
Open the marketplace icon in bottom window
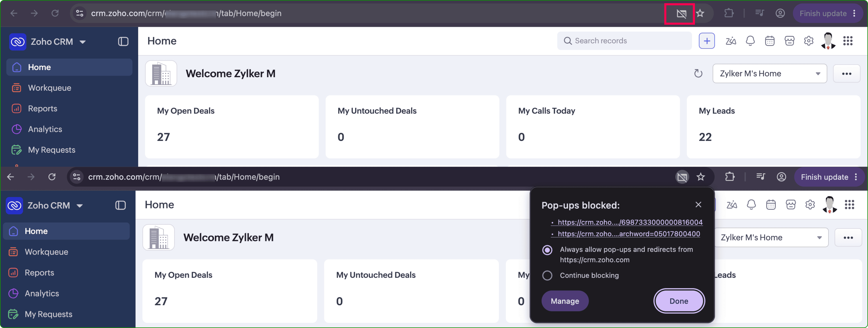tap(791, 205)
